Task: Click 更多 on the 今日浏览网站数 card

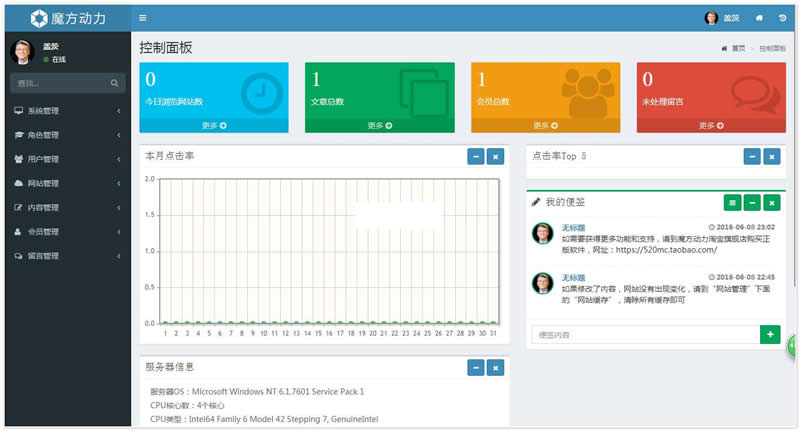Action: [213, 126]
